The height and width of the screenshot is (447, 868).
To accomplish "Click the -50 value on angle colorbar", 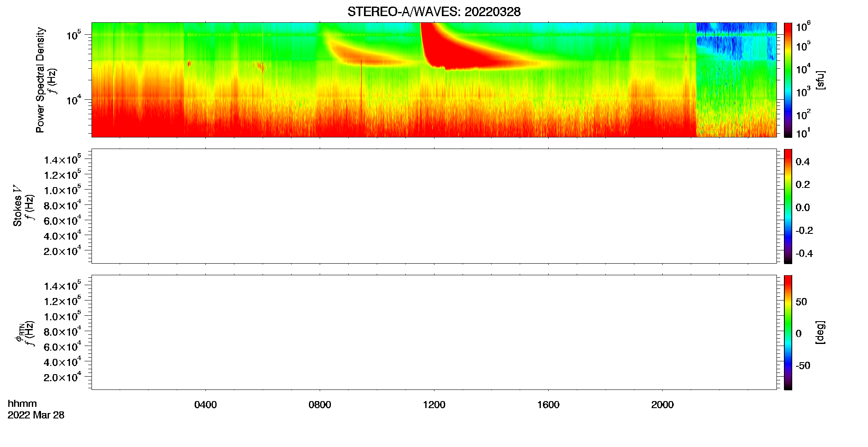I will click(x=803, y=365).
